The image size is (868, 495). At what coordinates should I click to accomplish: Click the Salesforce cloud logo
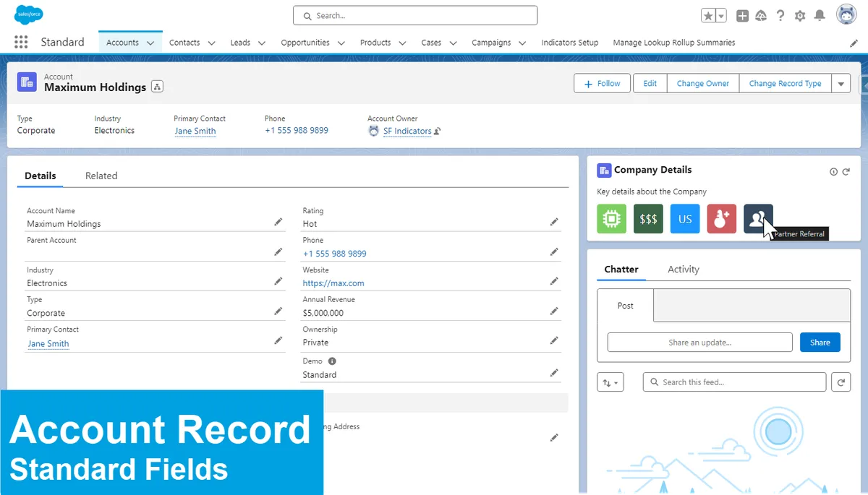(x=29, y=14)
